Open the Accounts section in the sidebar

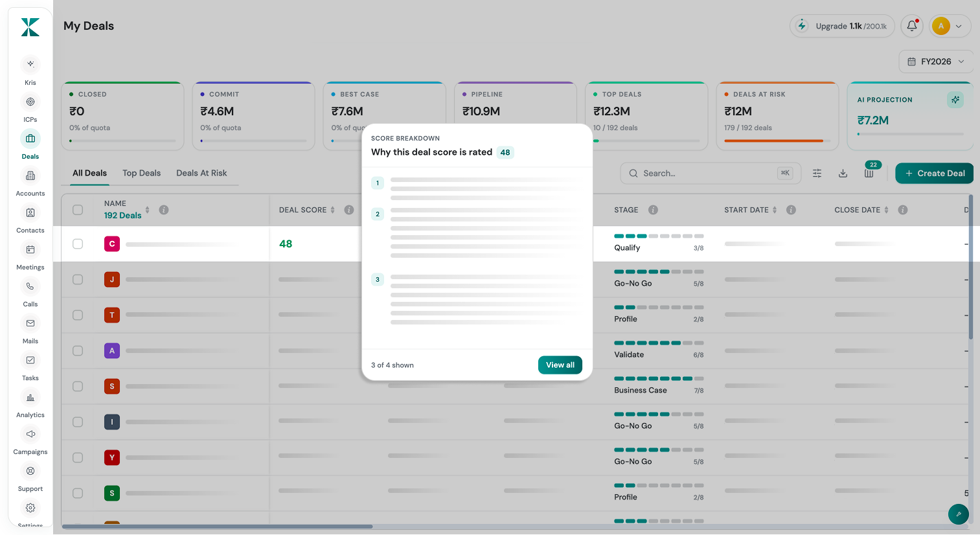30,181
